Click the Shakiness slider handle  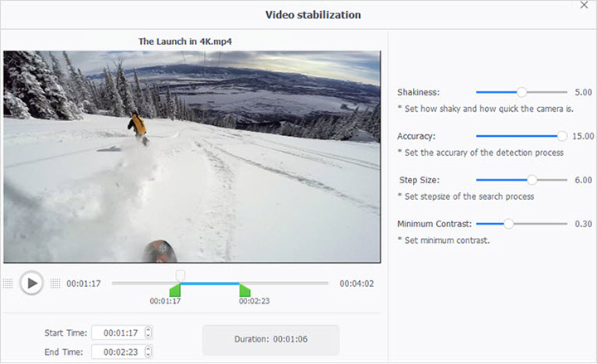[x=522, y=92]
